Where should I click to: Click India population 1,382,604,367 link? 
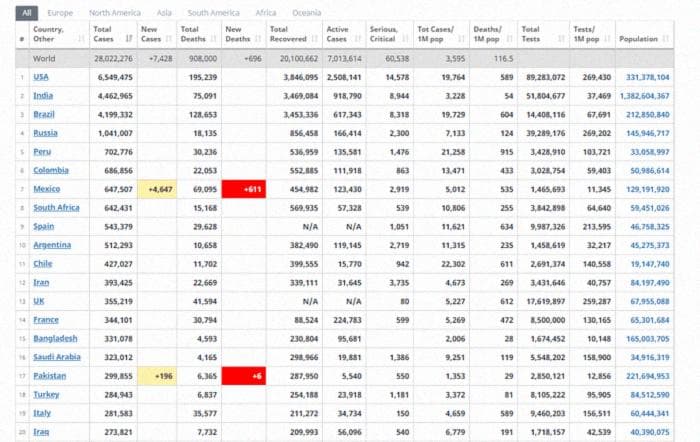point(644,96)
